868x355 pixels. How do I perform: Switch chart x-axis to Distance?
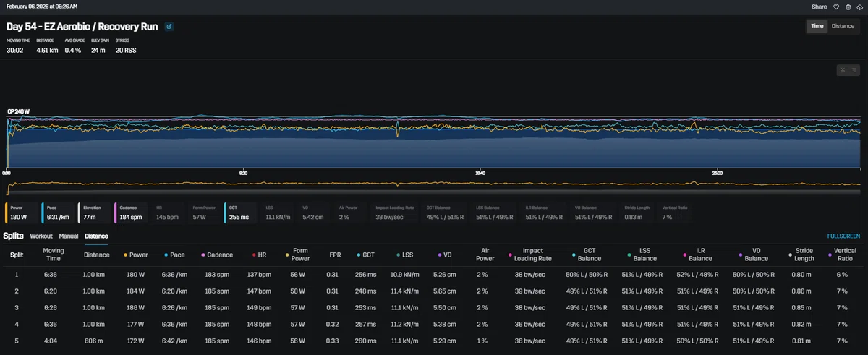click(x=843, y=26)
